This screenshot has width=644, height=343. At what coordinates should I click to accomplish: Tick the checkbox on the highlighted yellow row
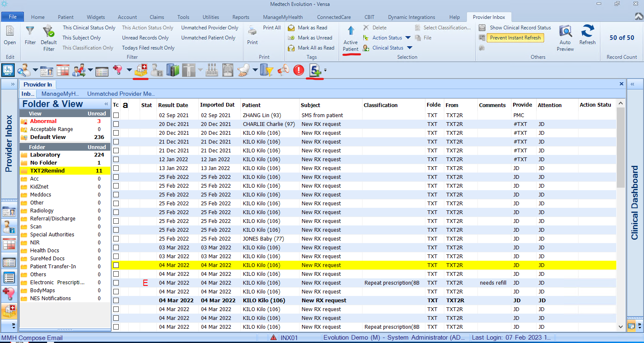115,265
